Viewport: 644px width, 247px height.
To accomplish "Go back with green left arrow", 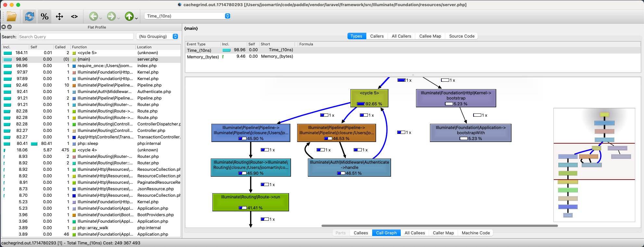I will pyautogui.click(x=94, y=16).
